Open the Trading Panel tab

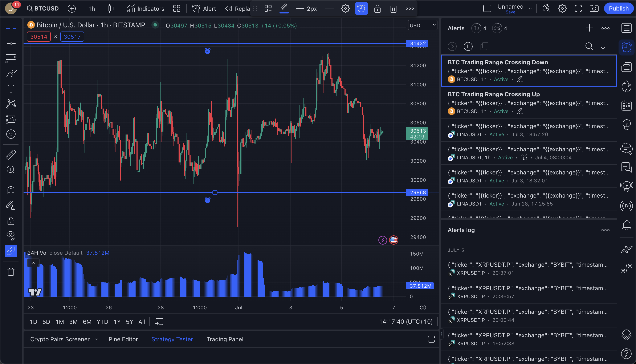pyautogui.click(x=225, y=339)
